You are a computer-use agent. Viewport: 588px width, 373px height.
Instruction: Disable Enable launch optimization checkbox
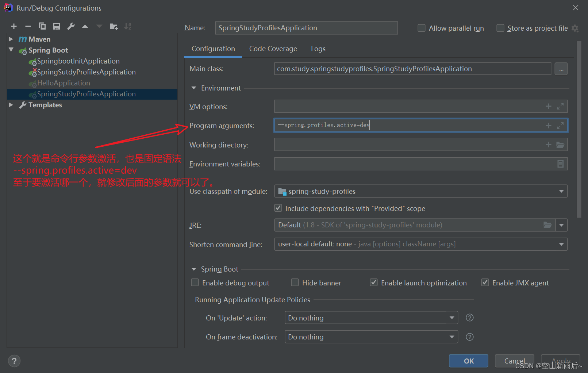click(x=374, y=282)
